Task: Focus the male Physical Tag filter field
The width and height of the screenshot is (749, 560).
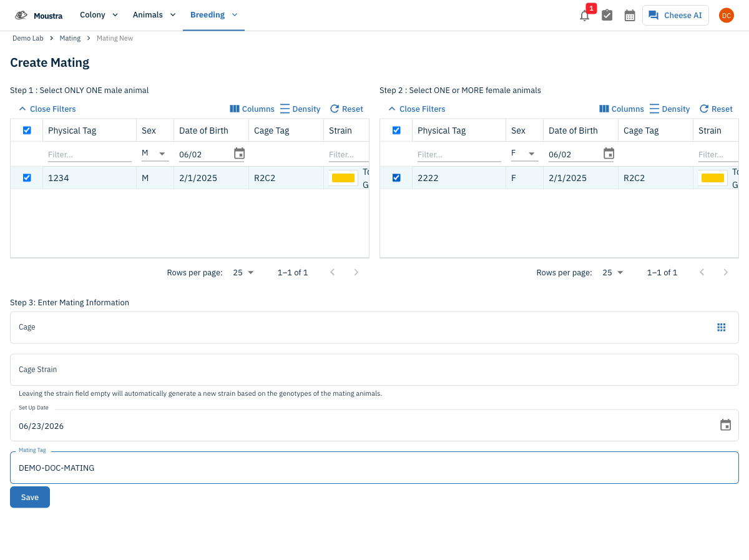Action: click(90, 154)
